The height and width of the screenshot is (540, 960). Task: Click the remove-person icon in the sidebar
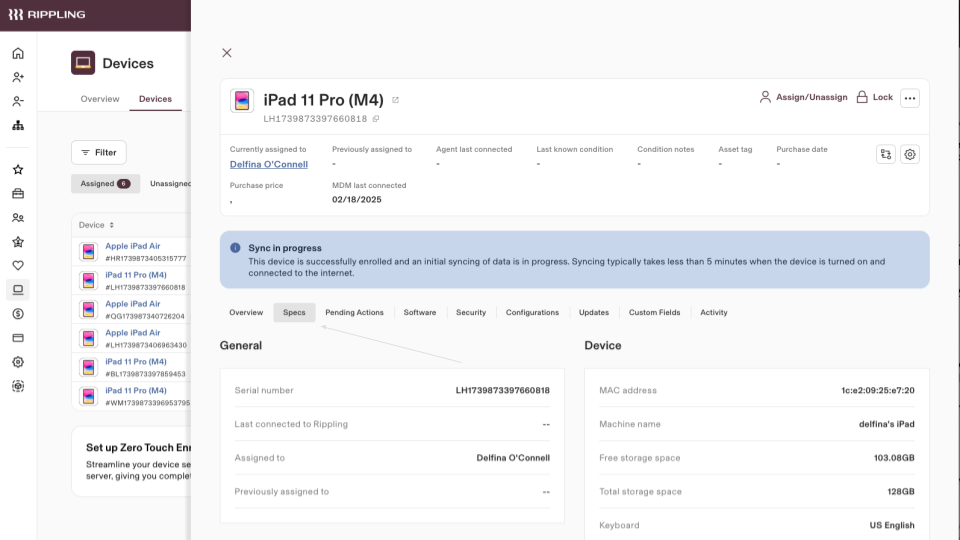(x=18, y=101)
